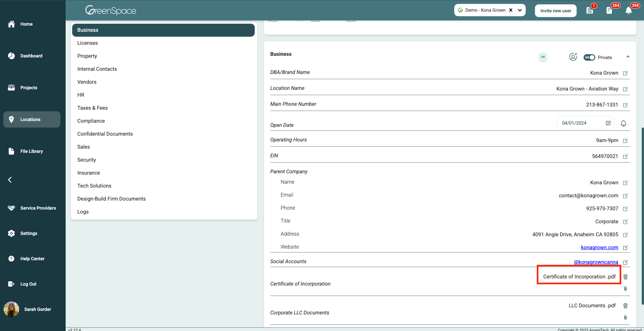The width and height of the screenshot is (644, 331).
Task: Edit the DBA/Brand Name field
Action: click(625, 73)
